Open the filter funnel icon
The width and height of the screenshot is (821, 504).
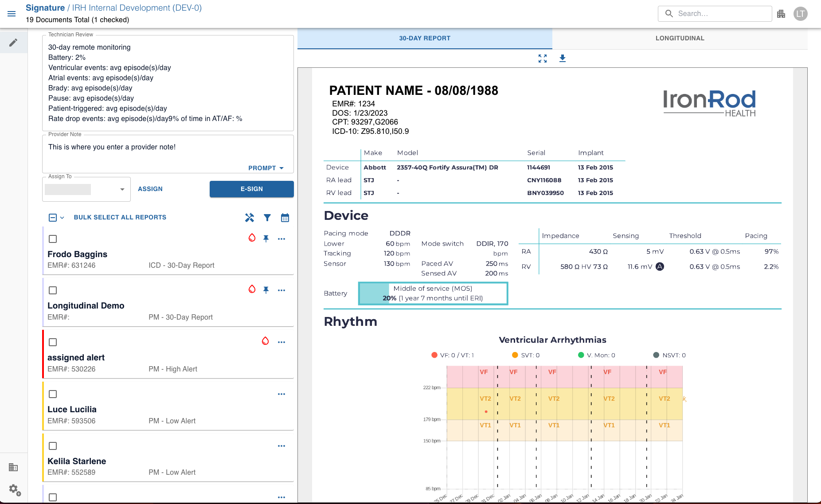click(x=267, y=218)
